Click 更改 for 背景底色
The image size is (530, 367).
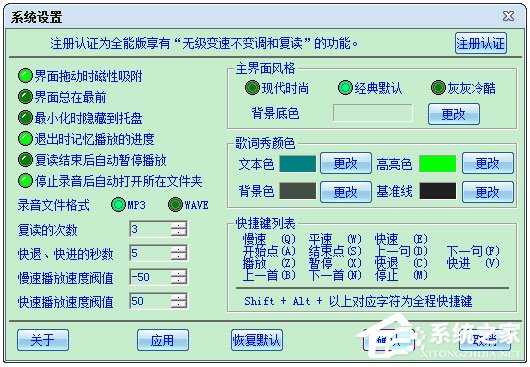tap(454, 114)
